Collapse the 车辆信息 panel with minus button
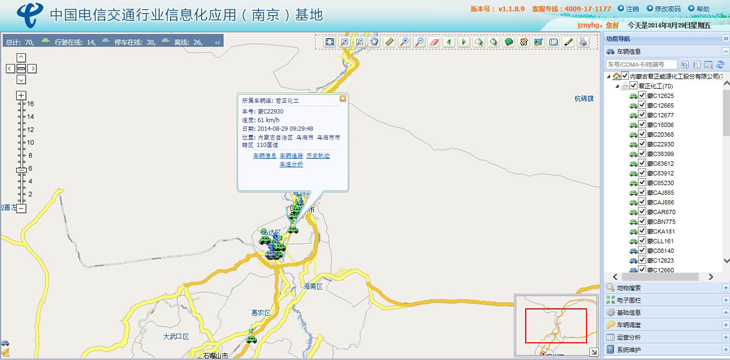 coord(725,52)
